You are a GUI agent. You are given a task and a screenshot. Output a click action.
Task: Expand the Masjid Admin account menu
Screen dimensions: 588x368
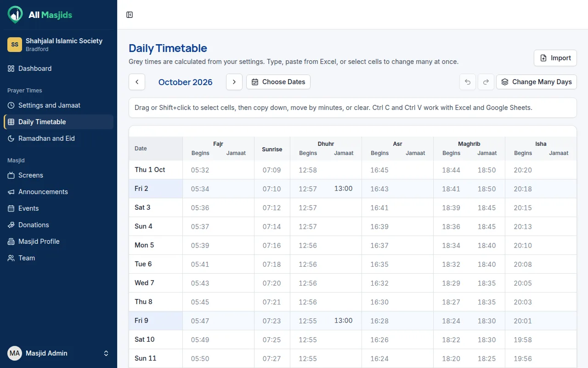(58, 353)
